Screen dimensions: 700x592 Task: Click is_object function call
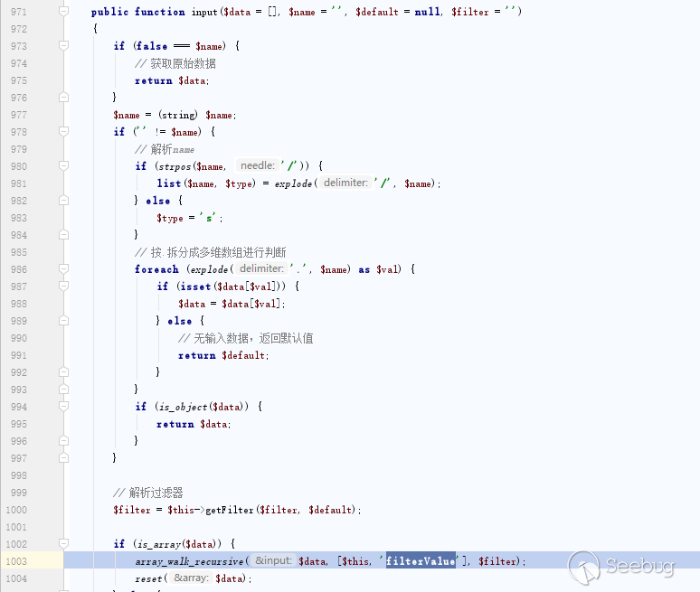tap(183, 407)
